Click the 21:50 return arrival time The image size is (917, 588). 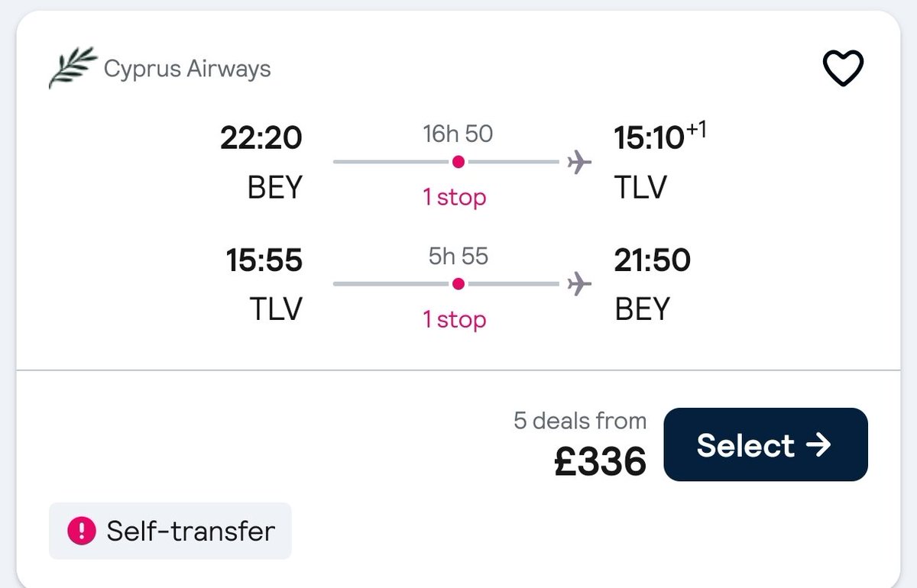pyautogui.click(x=653, y=260)
